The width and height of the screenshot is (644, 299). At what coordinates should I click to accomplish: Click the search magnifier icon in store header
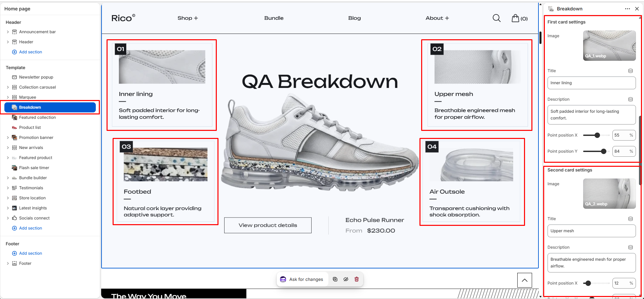pos(496,18)
